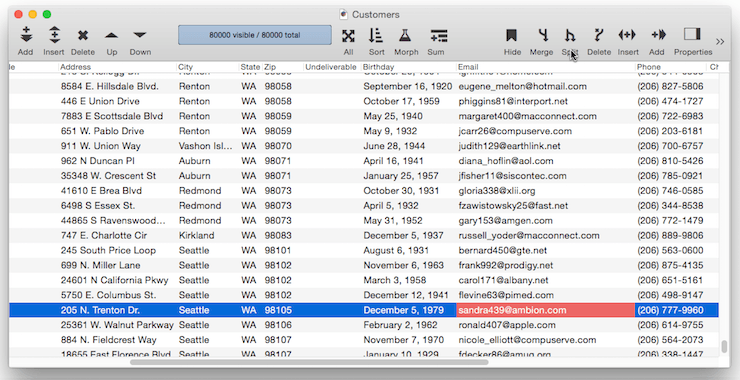The width and height of the screenshot is (740, 380).
Task: Click the Delete field icon beside Split
Action: point(598,35)
